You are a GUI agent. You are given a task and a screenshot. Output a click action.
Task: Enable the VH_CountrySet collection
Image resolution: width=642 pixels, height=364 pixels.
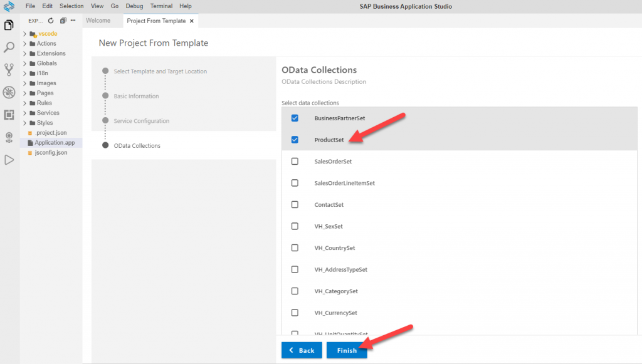295,248
